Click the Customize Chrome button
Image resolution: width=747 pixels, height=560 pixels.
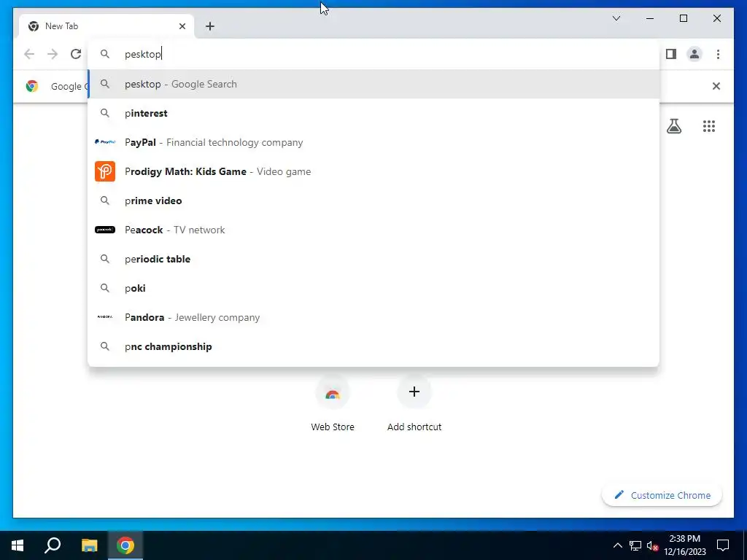coord(662,495)
